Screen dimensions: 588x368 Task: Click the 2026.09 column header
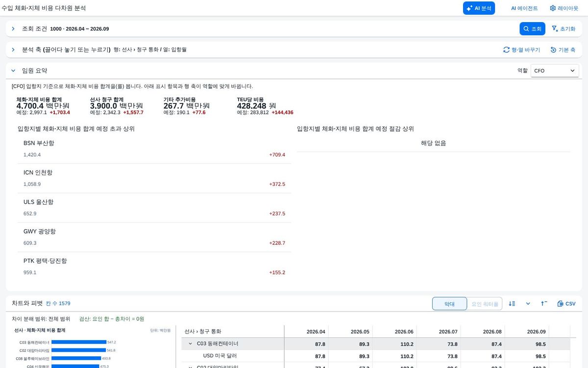click(527, 332)
